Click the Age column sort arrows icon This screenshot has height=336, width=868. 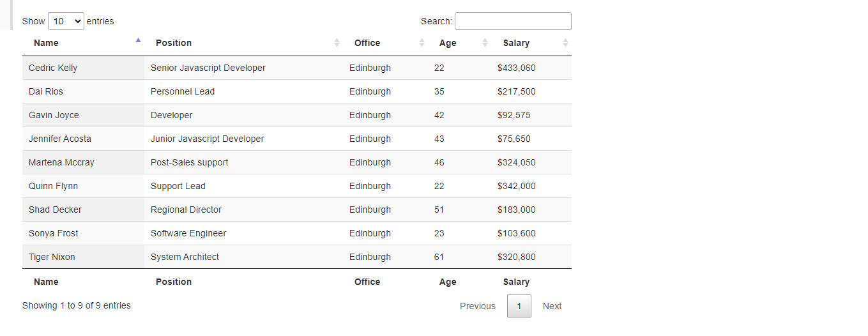[x=485, y=43]
